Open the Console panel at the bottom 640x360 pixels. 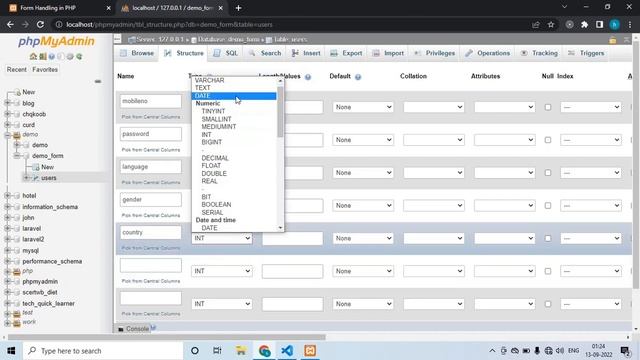[133, 329]
